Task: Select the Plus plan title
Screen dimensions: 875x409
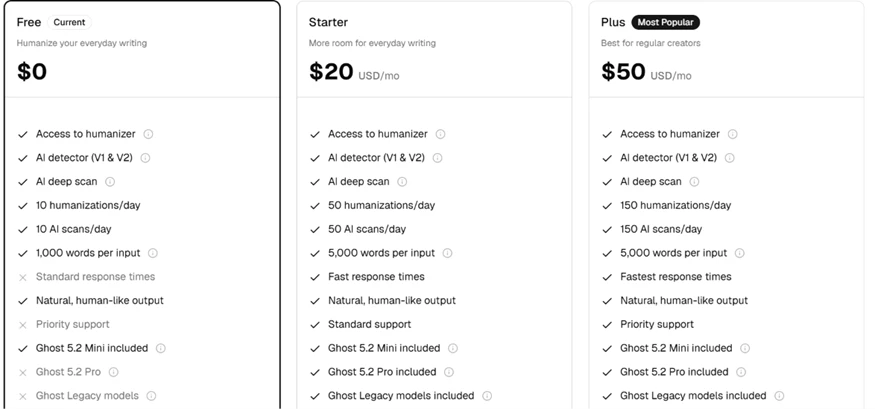Action: tap(613, 22)
